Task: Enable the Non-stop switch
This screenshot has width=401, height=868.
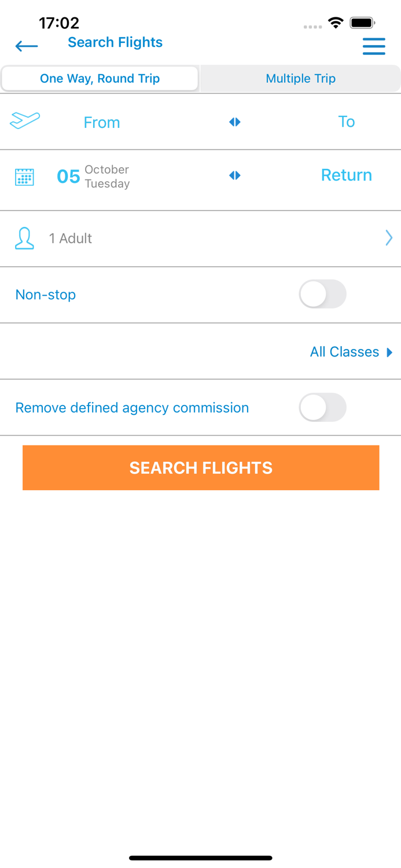Action: click(322, 295)
